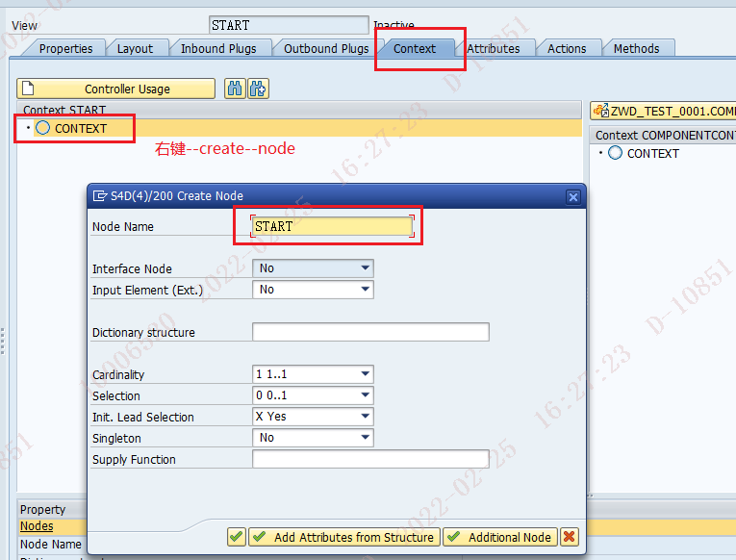The image size is (736, 560).
Task: Switch to the Attributes tab
Action: coord(494,48)
